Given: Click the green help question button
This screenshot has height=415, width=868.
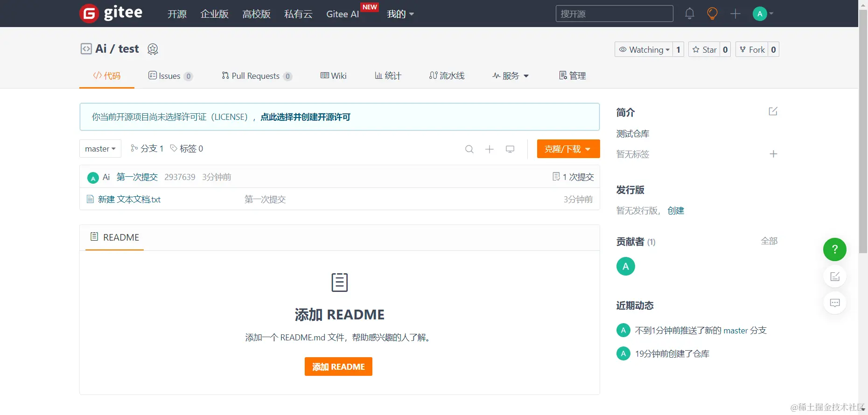Looking at the screenshot, I should pos(835,249).
